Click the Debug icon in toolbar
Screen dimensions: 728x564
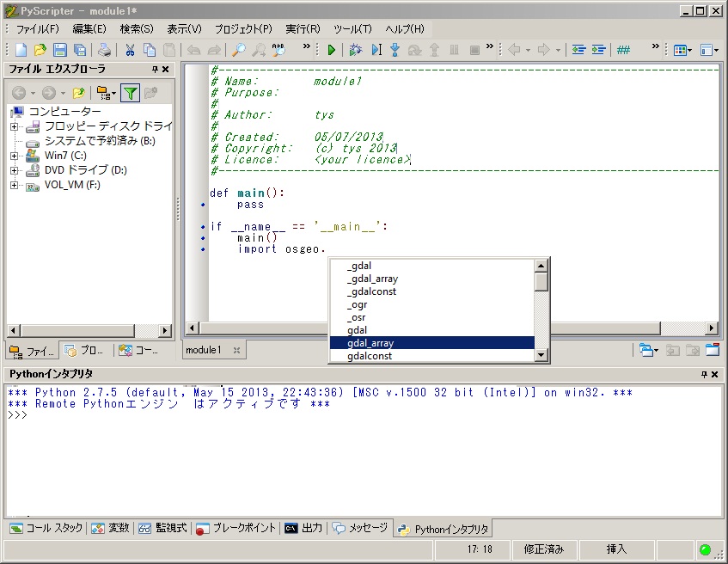(355, 50)
